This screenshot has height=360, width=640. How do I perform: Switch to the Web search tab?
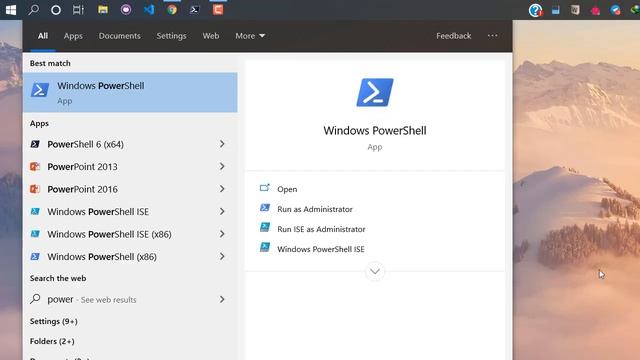pyautogui.click(x=211, y=36)
